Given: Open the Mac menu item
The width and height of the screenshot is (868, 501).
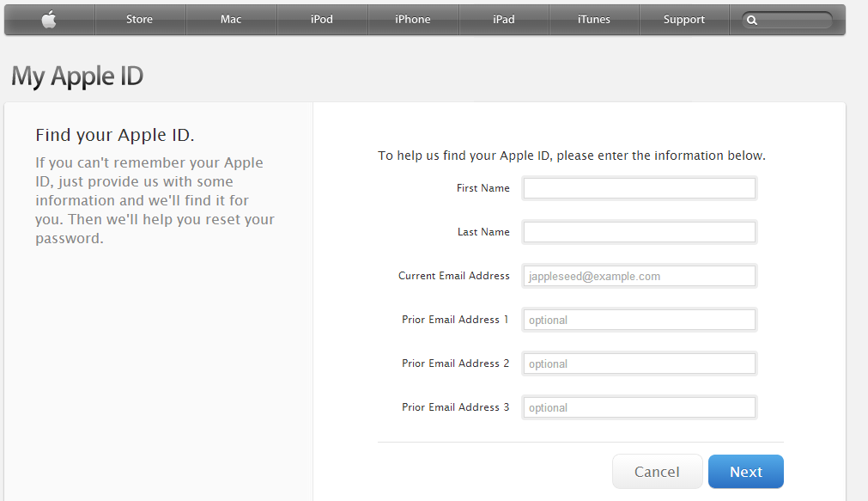Looking at the screenshot, I should (x=231, y=20).
